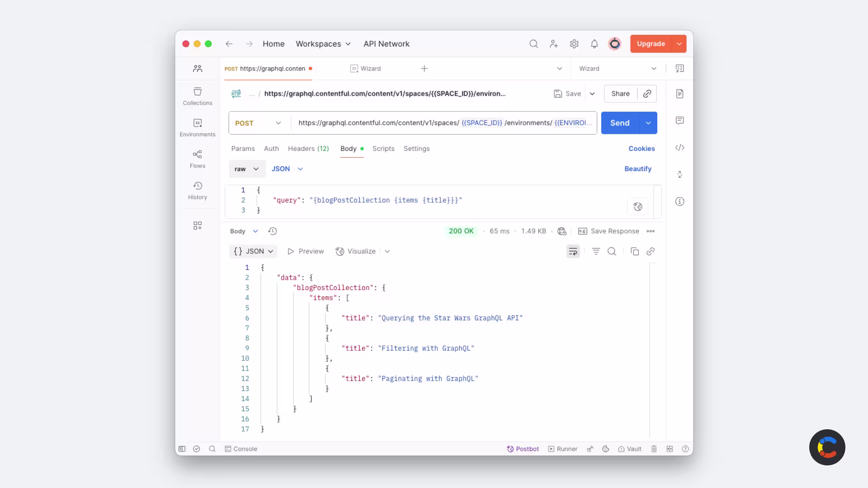
Task: Expand the Save options chevron
Action: (592, 94)
